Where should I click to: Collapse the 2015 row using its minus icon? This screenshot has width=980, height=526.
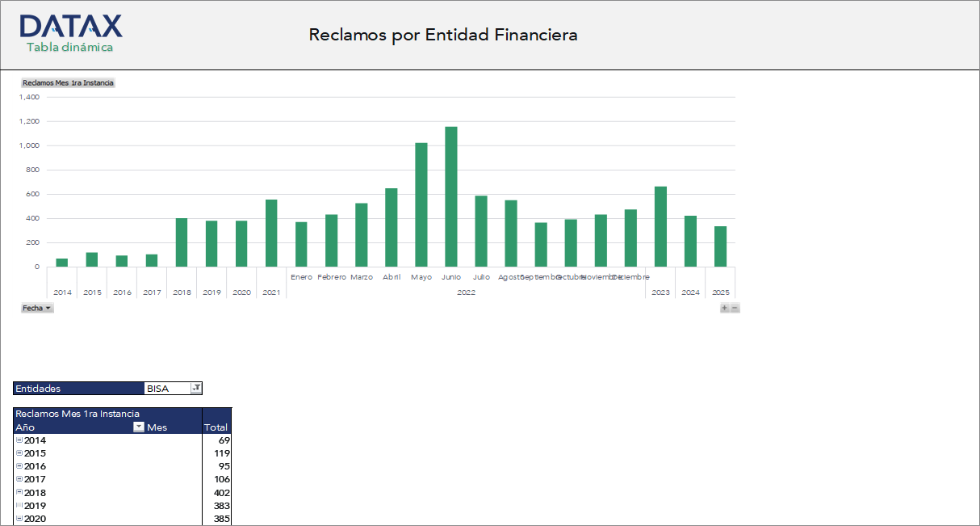pos(19,453)
